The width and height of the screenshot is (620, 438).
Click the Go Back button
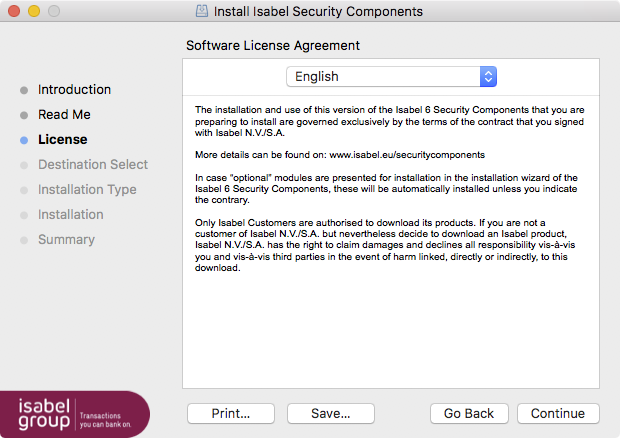(469, 413)
